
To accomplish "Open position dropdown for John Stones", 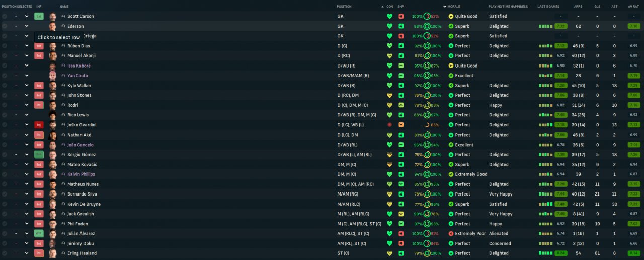I will (27, 95).
